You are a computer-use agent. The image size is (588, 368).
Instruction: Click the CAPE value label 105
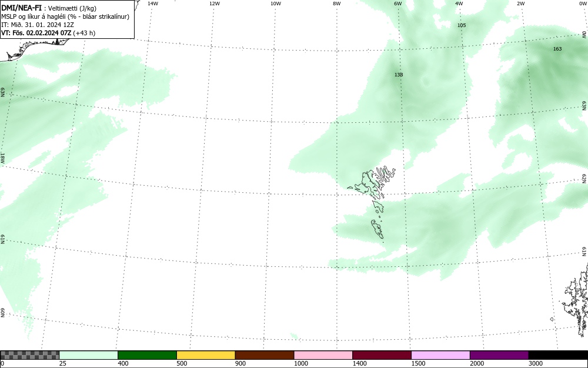pos(462,25)
